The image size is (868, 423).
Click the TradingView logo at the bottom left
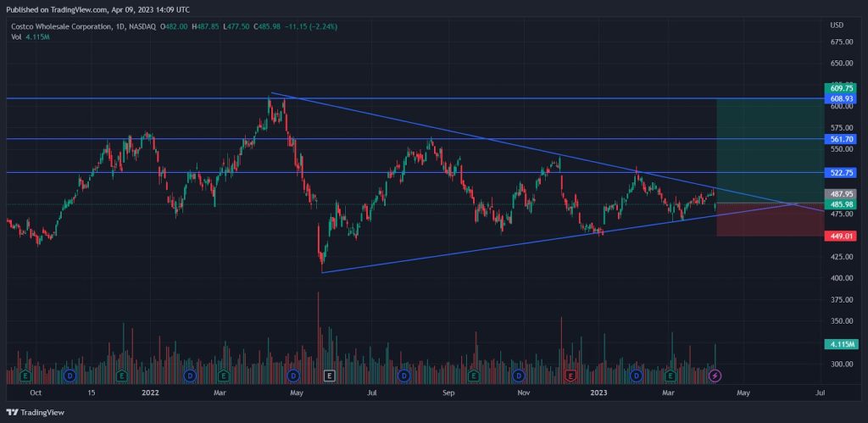point(36,413)
